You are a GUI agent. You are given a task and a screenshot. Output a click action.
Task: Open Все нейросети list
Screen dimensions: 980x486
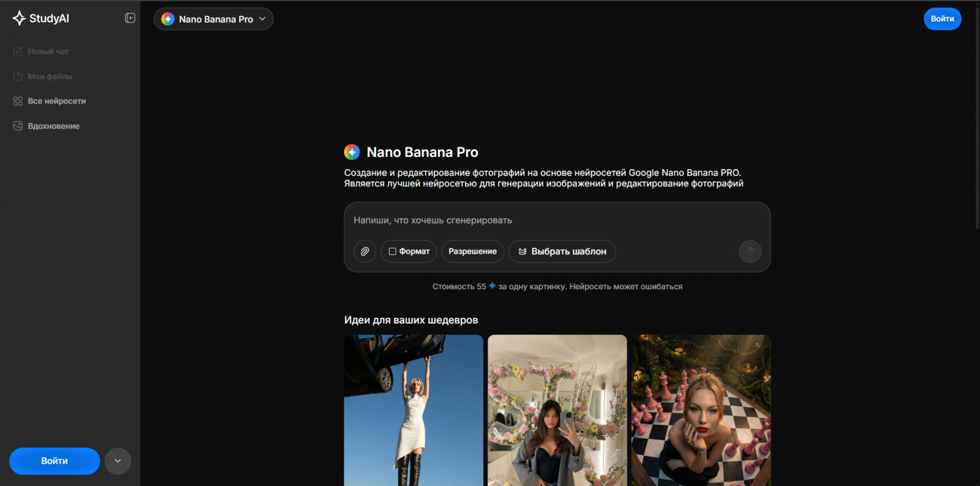point(50,101)
